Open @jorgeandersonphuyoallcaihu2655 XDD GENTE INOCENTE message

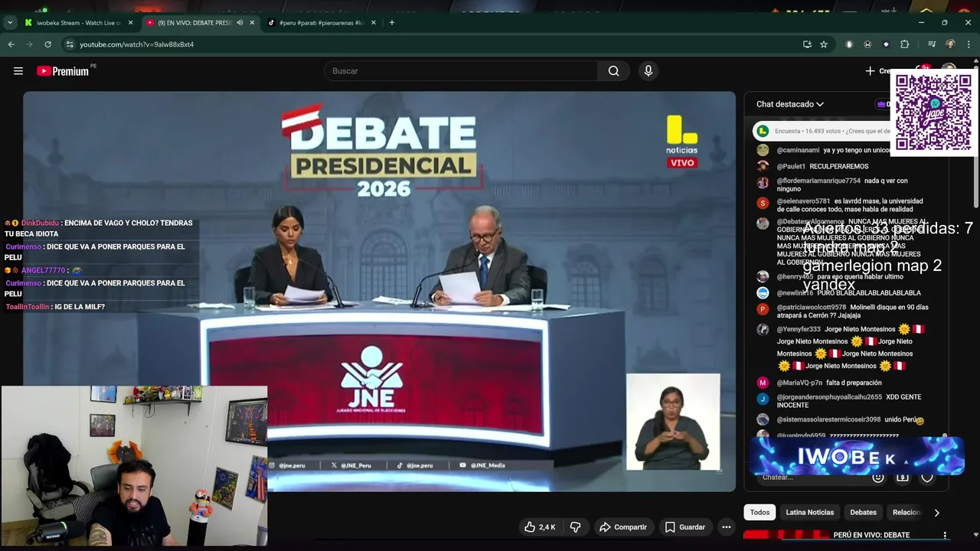coord(840,402)
